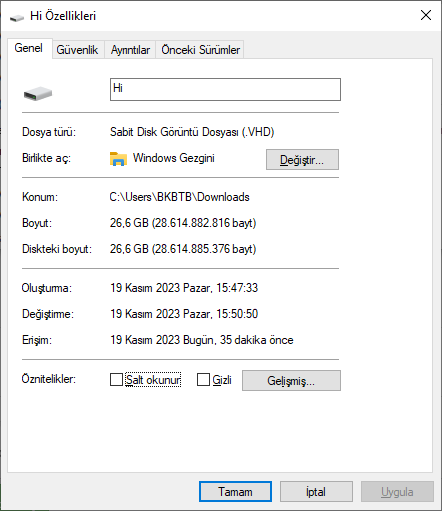442x511 pixels.
Task: Enable the Salt okunur checkbox
Action: point(116,379)
